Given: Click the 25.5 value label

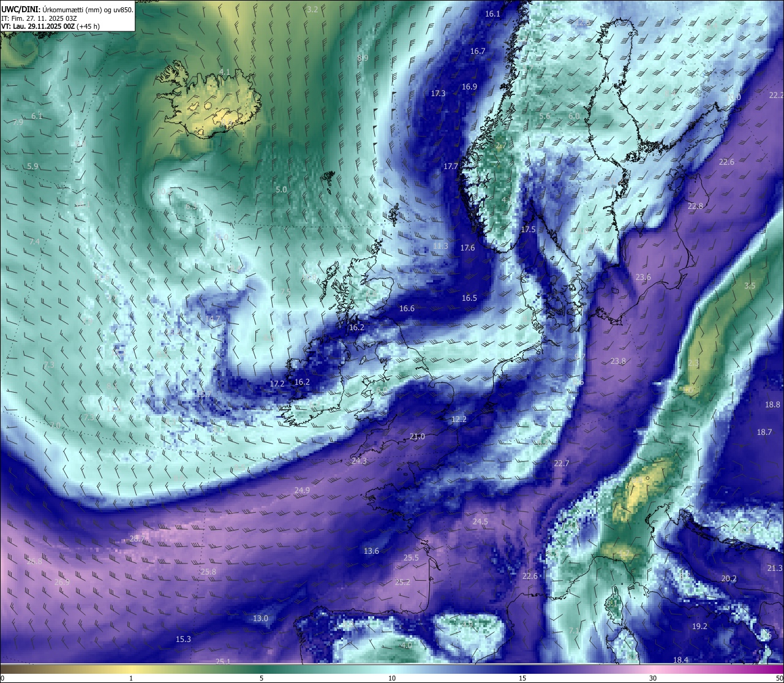Looking at the screenshot, I should [x=411, y=558].
